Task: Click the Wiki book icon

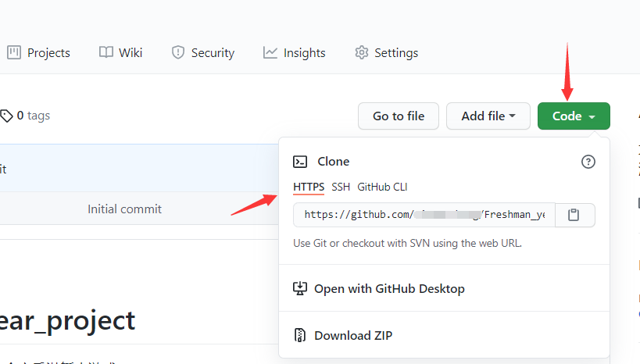Action: pyautogui.click(x=106, y=52)
